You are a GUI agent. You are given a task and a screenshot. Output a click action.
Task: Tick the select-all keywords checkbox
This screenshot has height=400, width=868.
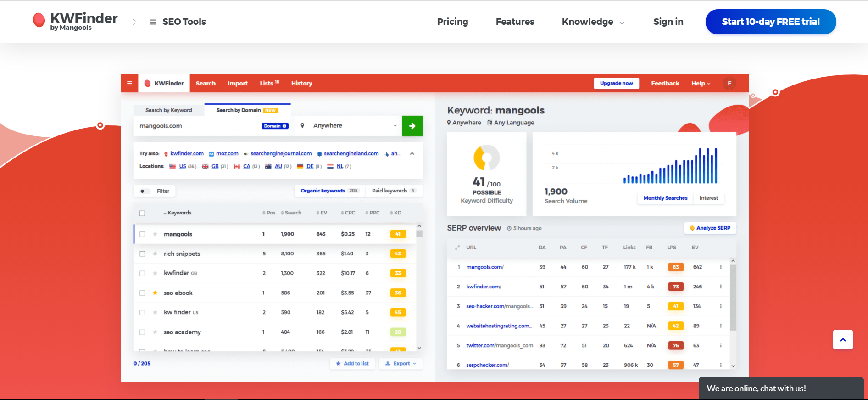pos(142,213)
